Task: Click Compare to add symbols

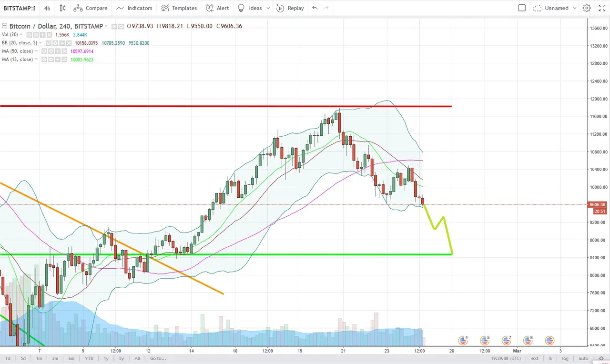Action: (91, 8)
